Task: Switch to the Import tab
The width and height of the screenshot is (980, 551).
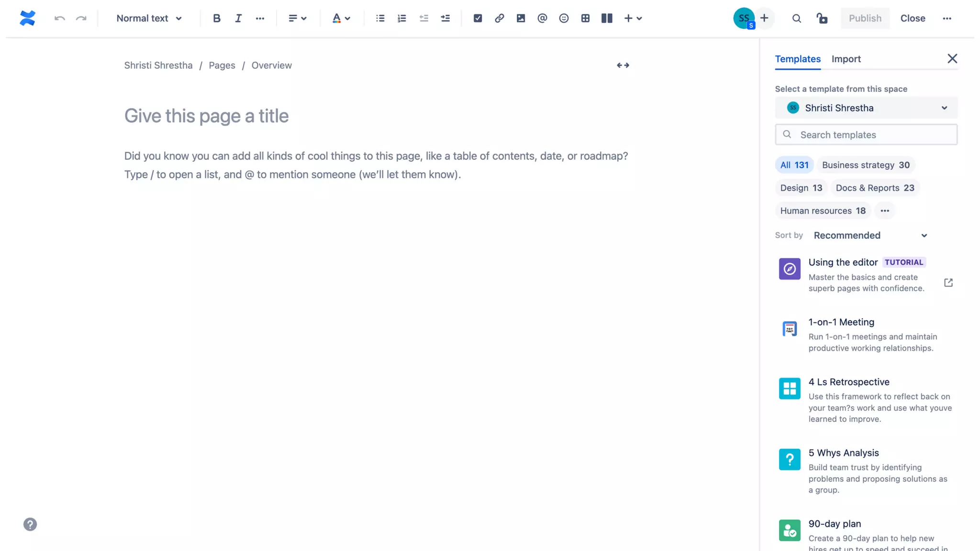Action: pos(846,59)
